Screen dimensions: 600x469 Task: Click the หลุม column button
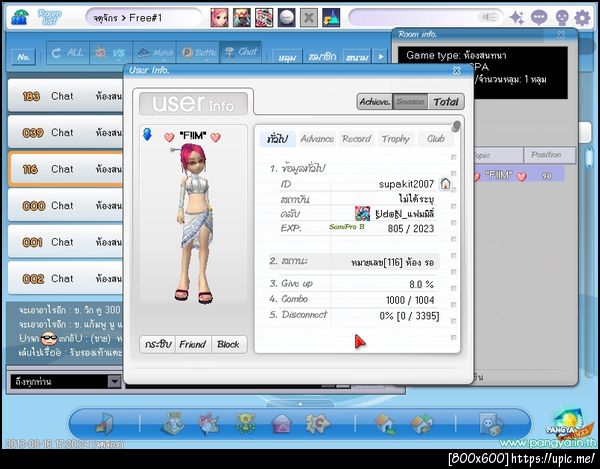(x=287, y=57)
